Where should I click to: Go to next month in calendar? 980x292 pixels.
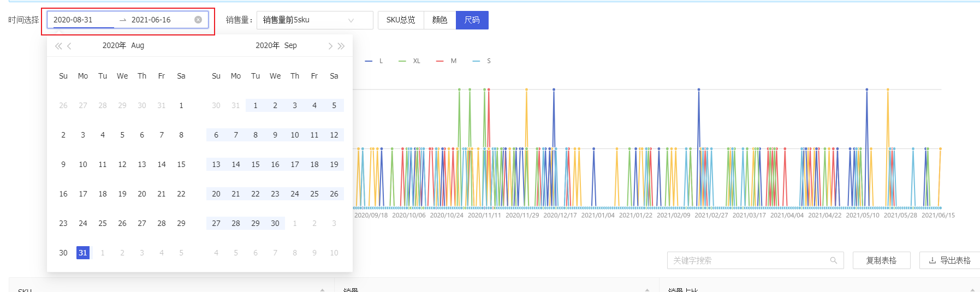click(330, 46)
